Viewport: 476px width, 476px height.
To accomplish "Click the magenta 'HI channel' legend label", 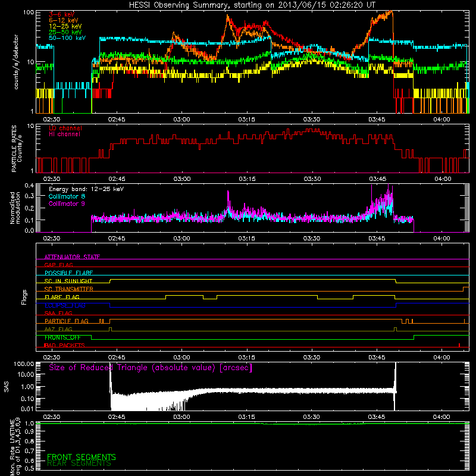I will (64, 134).
